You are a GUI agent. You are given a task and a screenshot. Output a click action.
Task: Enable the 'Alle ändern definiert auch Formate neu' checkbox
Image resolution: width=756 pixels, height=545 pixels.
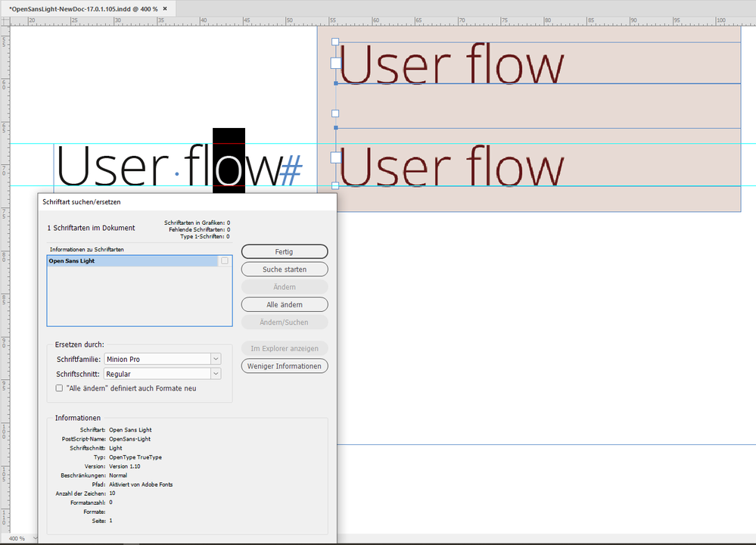click(x=59, y=388)
